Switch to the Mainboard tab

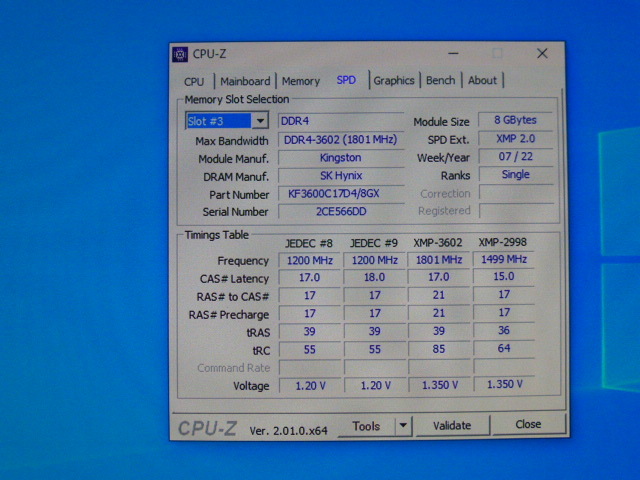[x=245, y=81]
